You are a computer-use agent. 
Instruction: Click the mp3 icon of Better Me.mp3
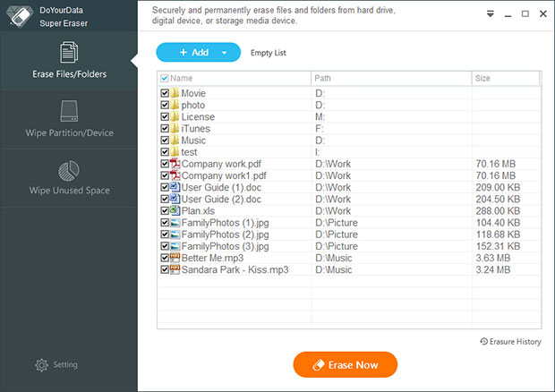point(175,258)
